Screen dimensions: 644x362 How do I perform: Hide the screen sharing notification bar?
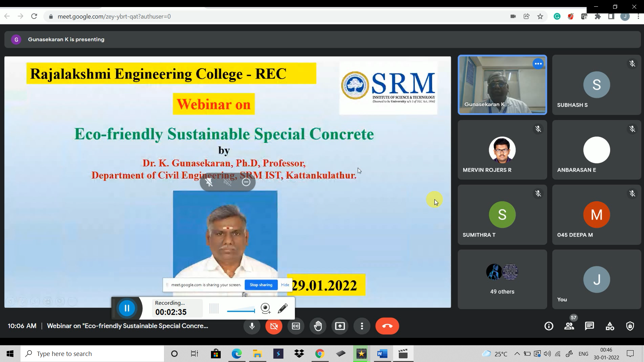point(285,285)
